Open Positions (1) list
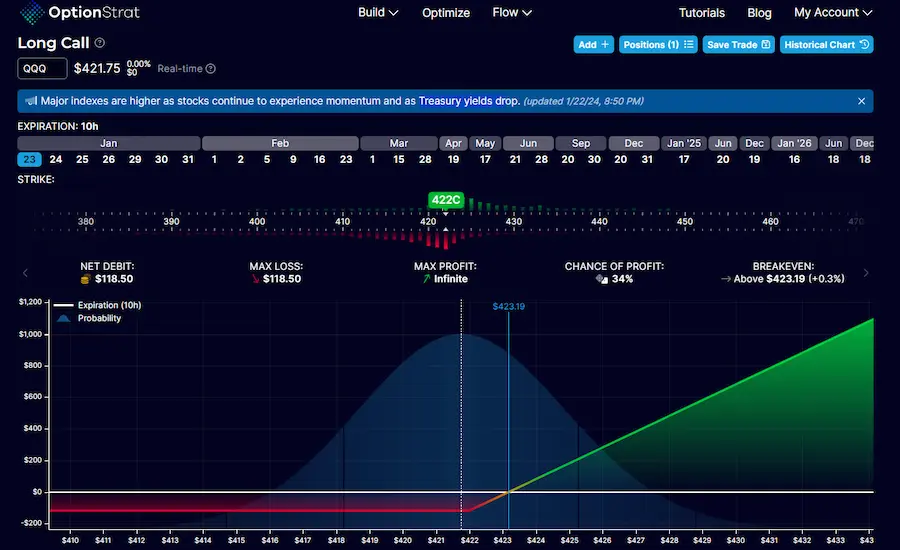900x550 pixels. tap(658, 45)
